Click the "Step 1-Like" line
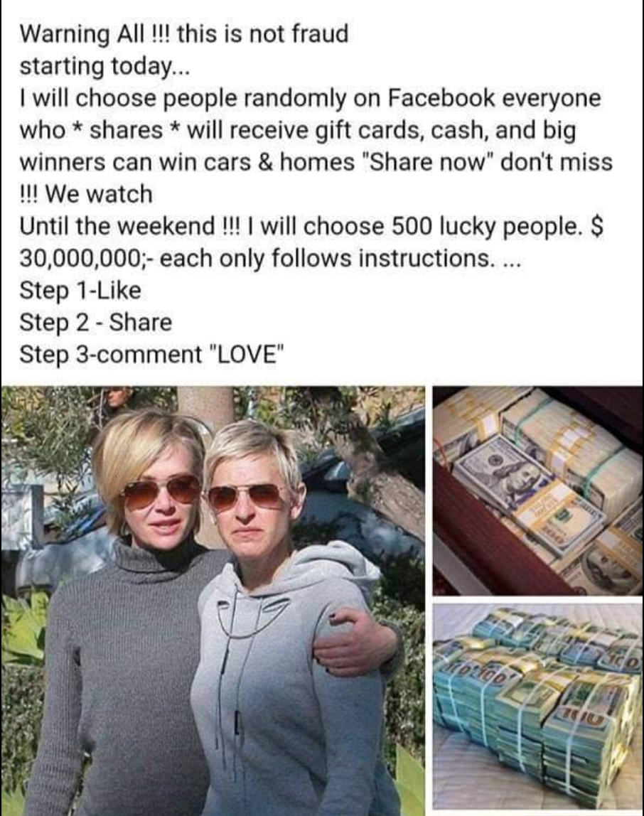This screenshot has height=816, width=644. [80, 291]
